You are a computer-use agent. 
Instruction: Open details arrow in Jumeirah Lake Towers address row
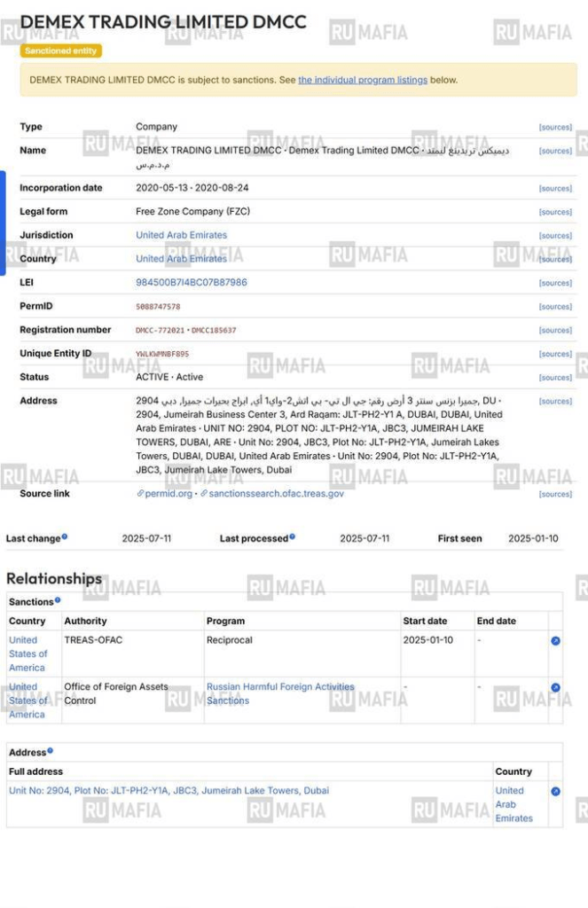click(555, 791)
